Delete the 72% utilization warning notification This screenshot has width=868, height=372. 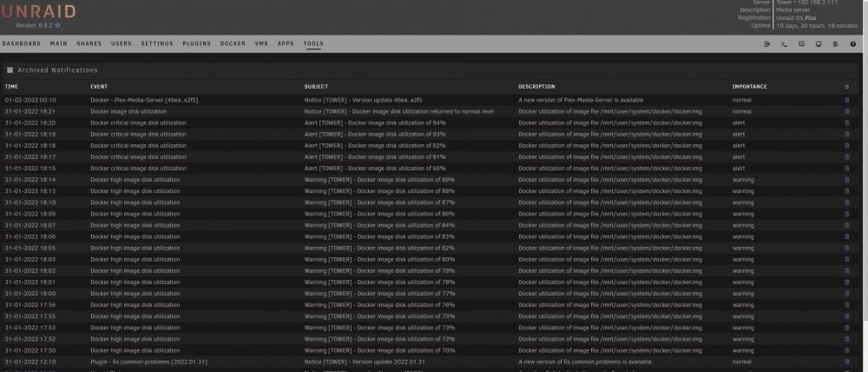846,339
